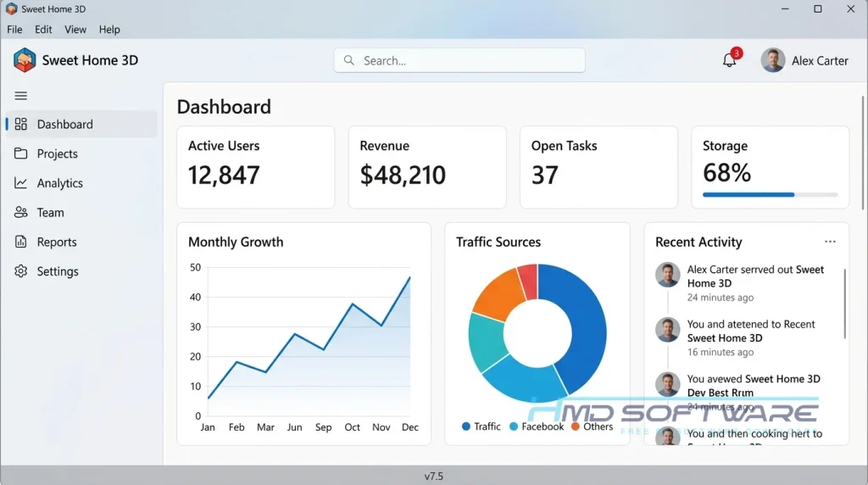This screenshot has width=868, height=485.
Task: Open Recent Activity more options dots
Action: [830, 242]
